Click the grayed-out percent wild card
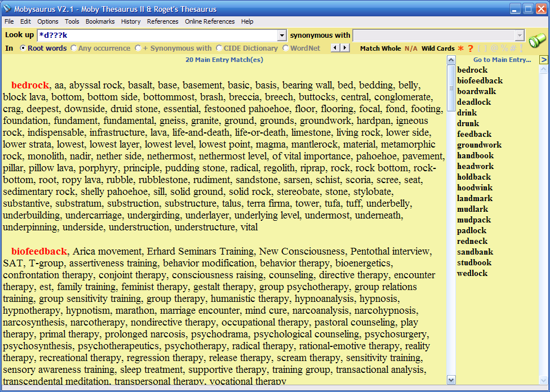The height and width of the screenshot is (392, 550). (504, 48)
